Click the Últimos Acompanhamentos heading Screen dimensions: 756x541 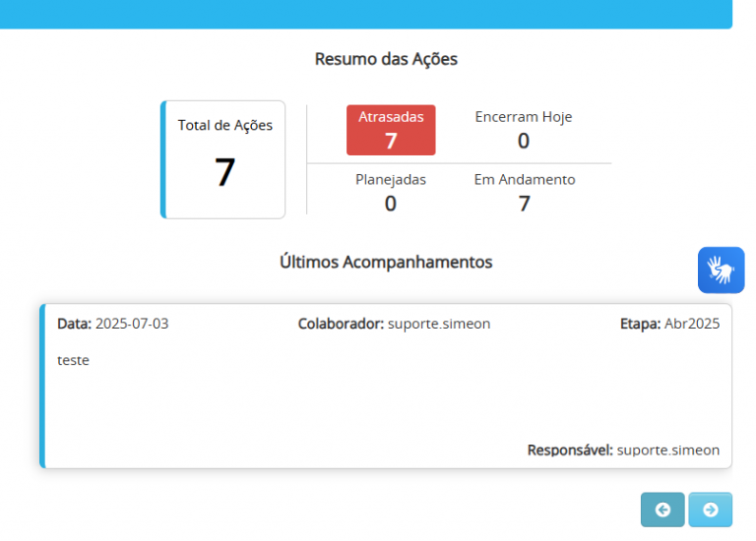[x=386, y=262]
